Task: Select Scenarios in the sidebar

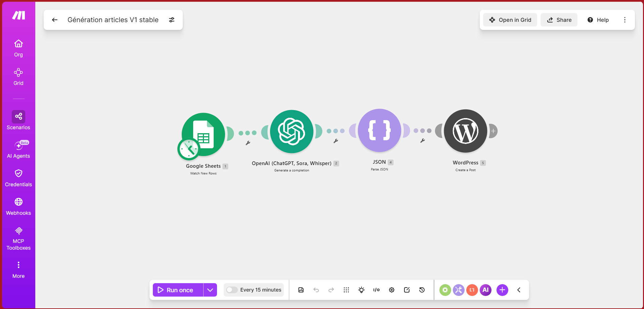Action: pyautogui.click(x=18, y=121)
